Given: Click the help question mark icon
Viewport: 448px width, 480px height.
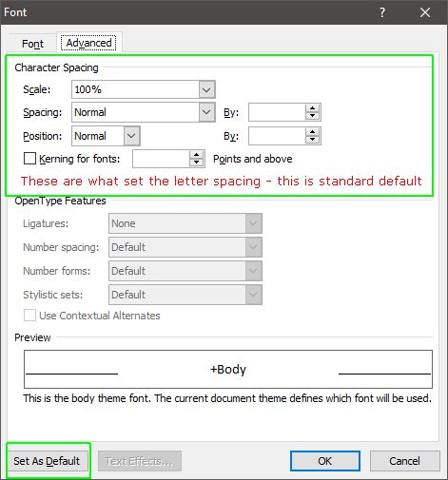Looking at the screenshot, I should point(382,12).
